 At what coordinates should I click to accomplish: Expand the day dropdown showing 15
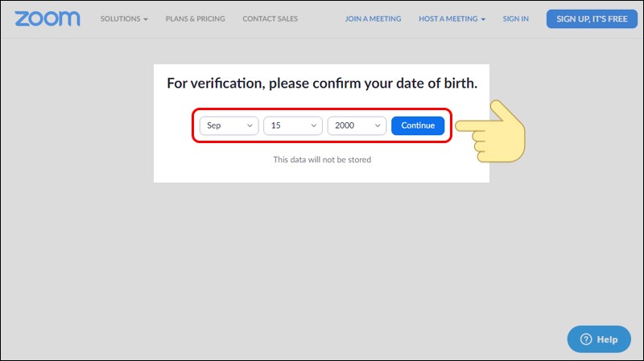point(293,125)
